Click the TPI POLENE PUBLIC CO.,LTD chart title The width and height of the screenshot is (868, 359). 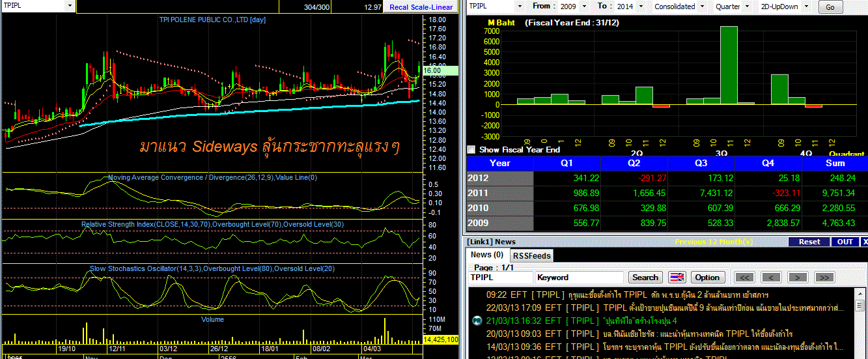tap(212, 20)
